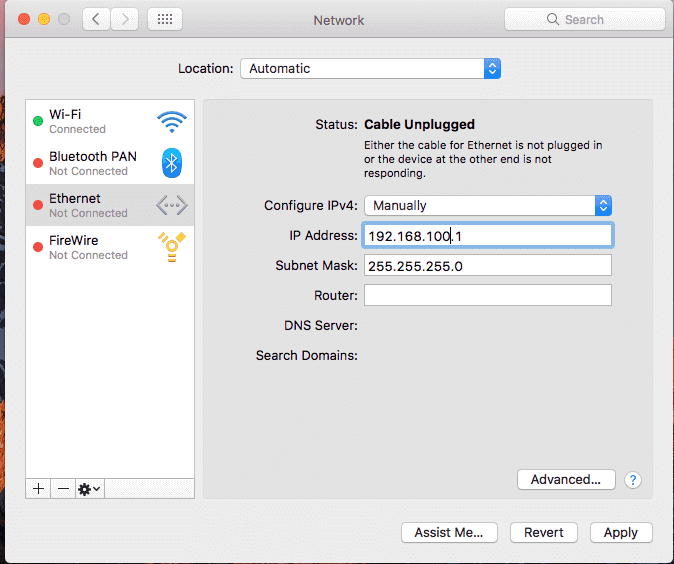Click the empty Router field

pos(488,295)
